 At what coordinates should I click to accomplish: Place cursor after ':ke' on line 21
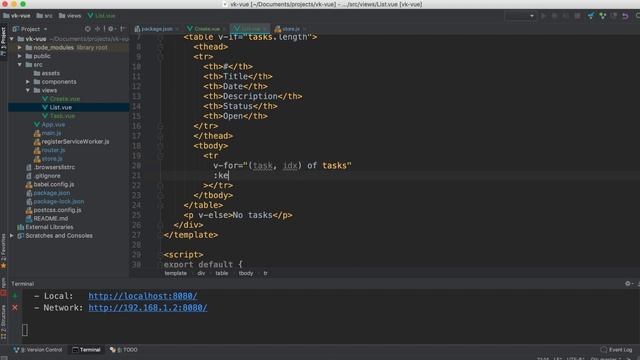(x=229, y=176)
